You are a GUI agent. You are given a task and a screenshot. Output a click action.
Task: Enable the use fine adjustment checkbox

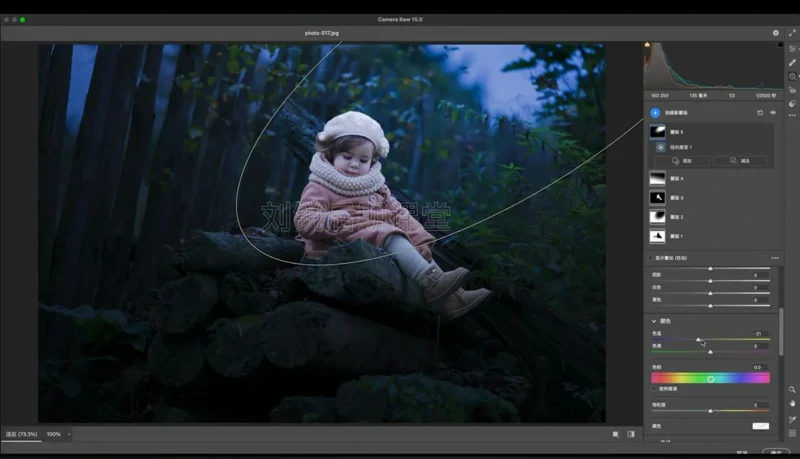[x=654, y=389]
